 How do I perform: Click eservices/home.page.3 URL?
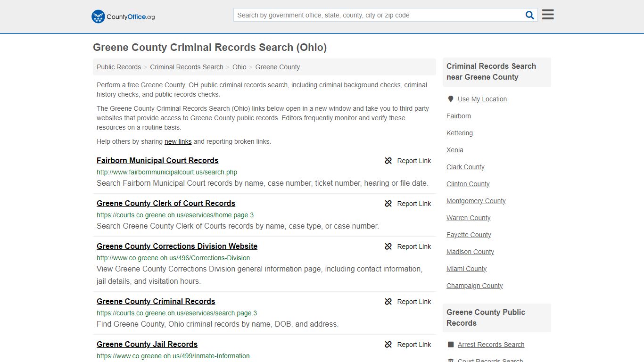(x=175, y=215)
